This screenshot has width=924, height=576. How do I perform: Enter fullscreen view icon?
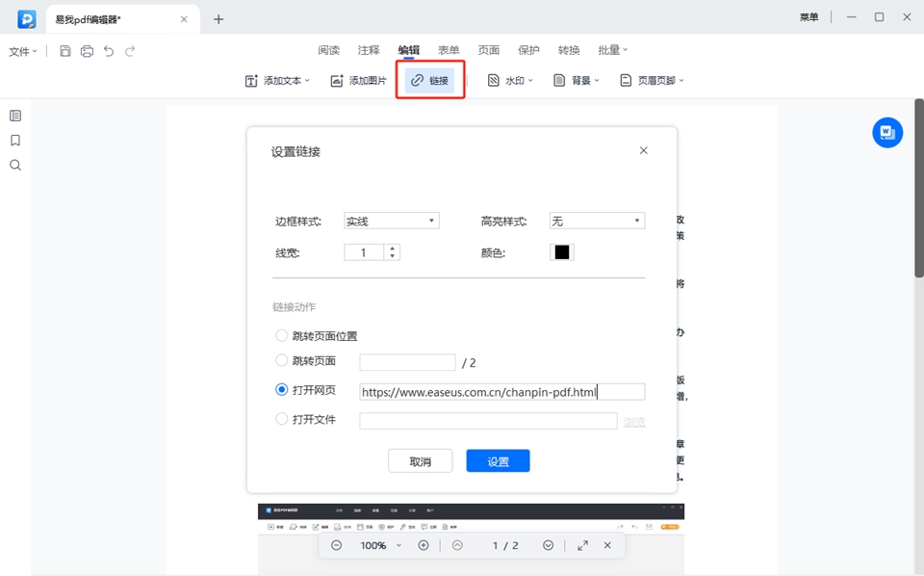click(583, 545)
